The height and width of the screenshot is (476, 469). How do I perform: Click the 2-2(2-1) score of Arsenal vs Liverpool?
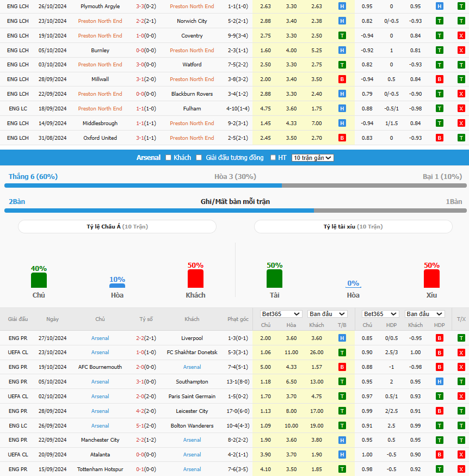pos(146,338)
